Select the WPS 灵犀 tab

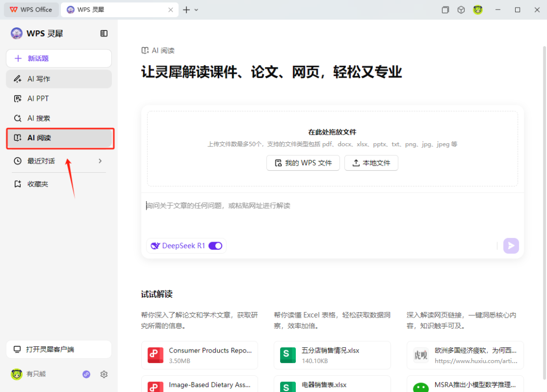(120, 10)
